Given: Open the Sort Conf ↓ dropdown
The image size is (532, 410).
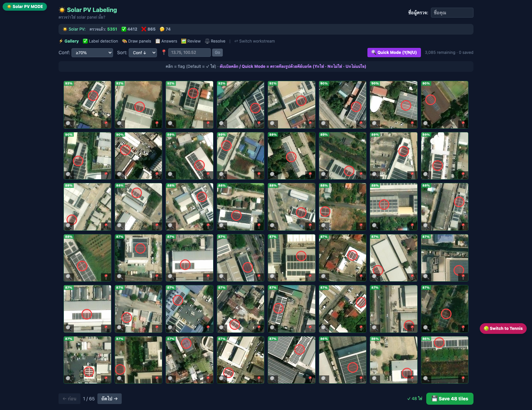Looking at the screenshot, I should pos(143,53).
